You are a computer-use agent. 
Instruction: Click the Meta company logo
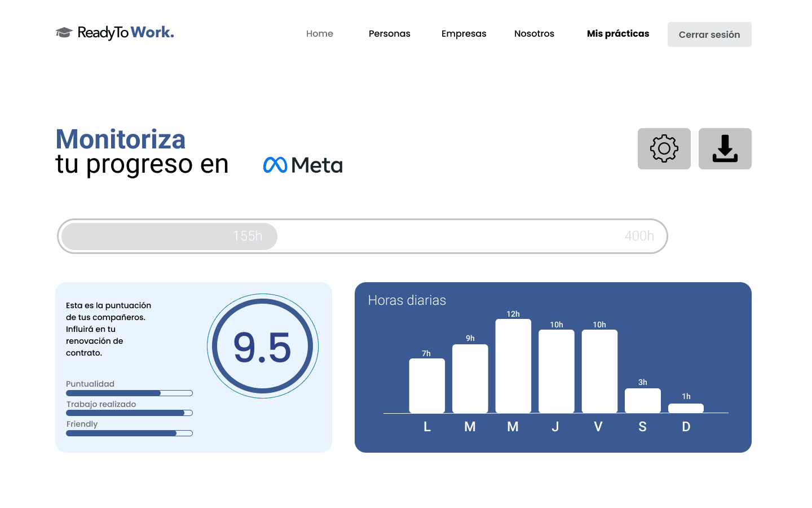303,165
